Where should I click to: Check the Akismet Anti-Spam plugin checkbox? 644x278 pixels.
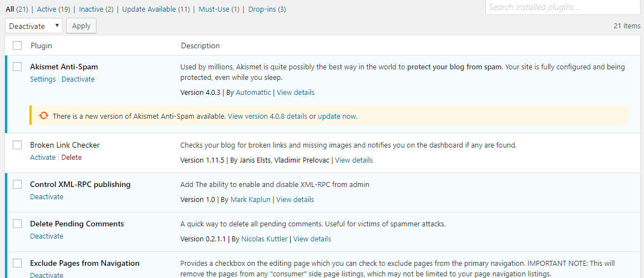point(17,67)
